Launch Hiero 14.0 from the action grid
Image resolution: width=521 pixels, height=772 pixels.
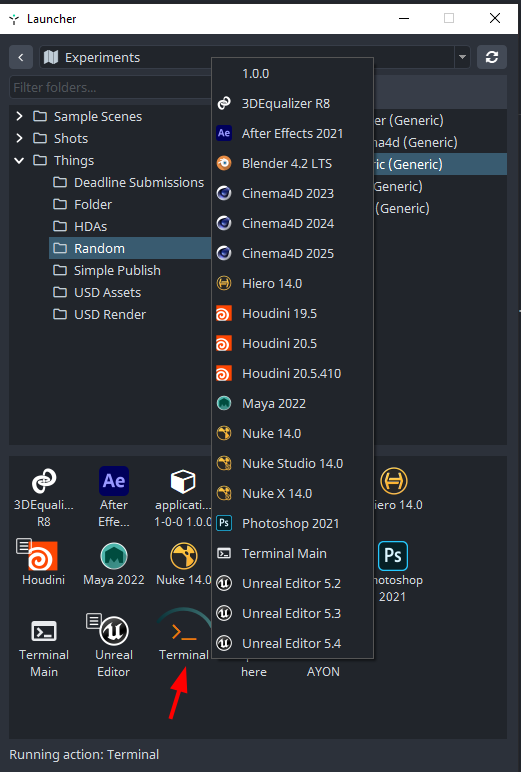click(x=393, y=481)
